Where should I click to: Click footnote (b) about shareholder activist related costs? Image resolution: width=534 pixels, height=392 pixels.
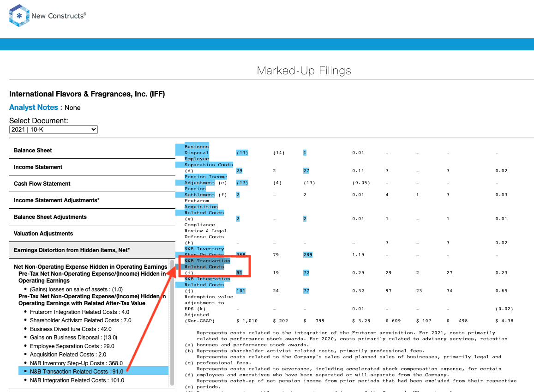[304, 351]
